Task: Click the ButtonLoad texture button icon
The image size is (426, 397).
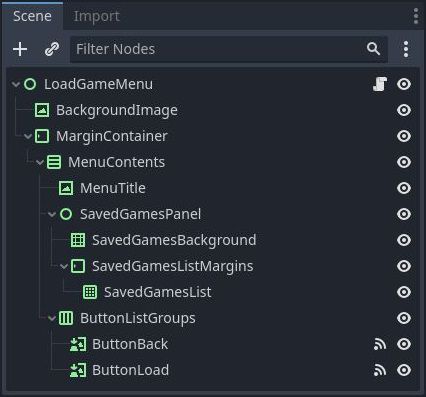Action: pos(78,370)
